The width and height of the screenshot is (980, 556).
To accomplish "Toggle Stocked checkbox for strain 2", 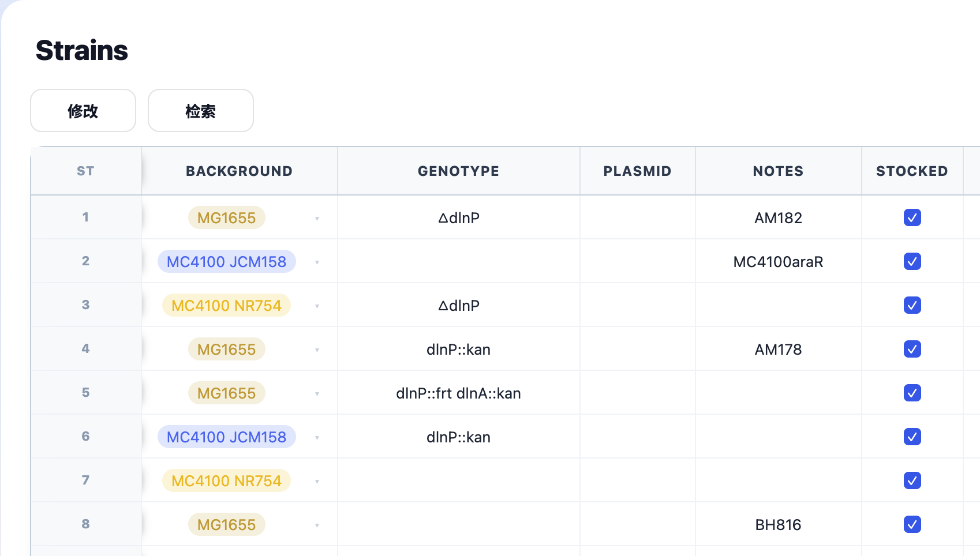I will [912, 261].
